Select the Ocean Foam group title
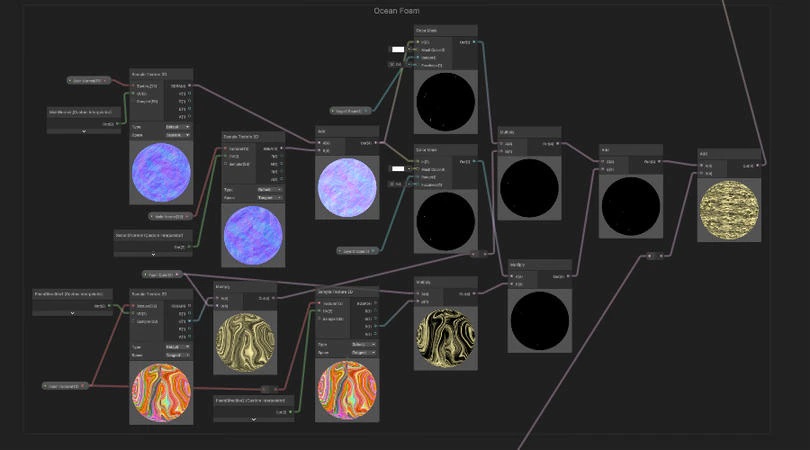The width and height of the screenshot is (810, 450). 397,10
